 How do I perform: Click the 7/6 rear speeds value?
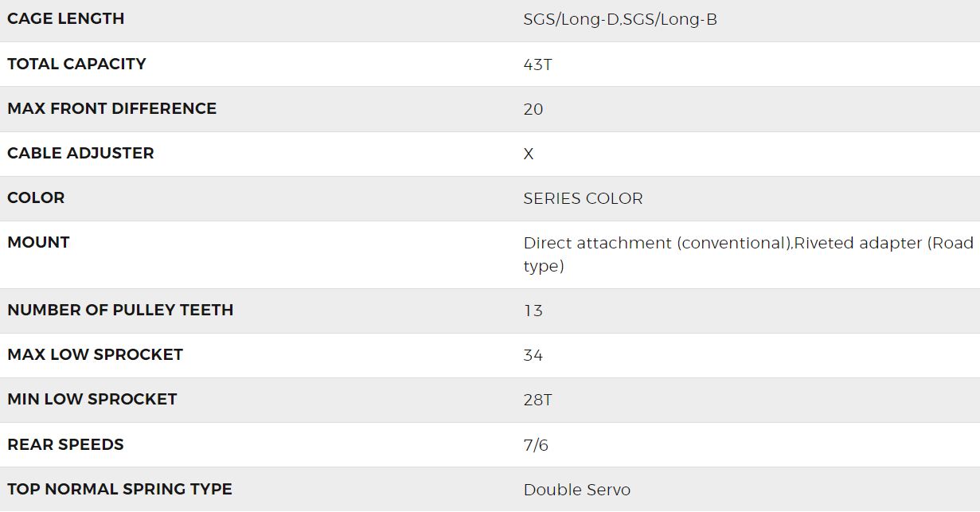[536, 445]
